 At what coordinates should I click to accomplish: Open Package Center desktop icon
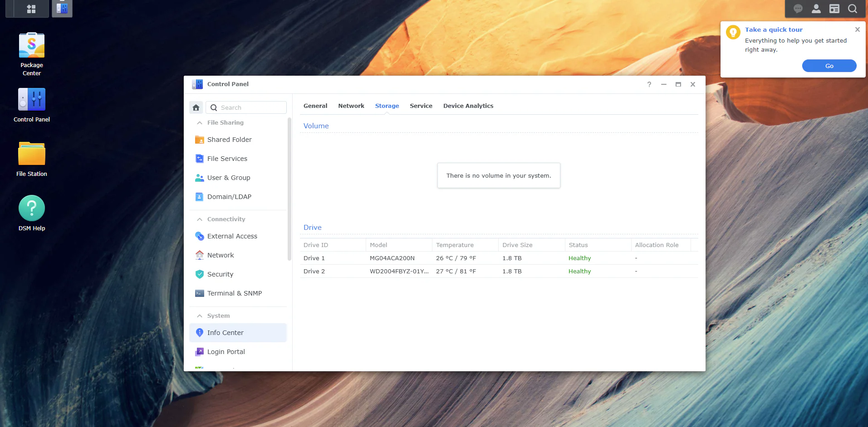pyautogui.click(x=32, y=54)
